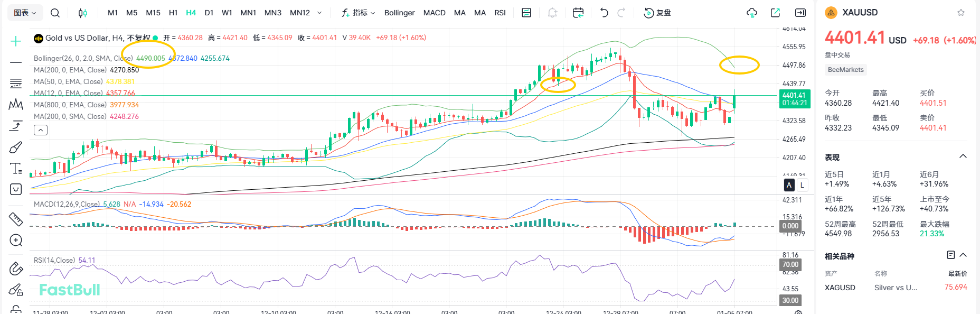Switch timeframe to M15
The height and width of the screenshot is (314, 980).
click(x=153, y=13)
